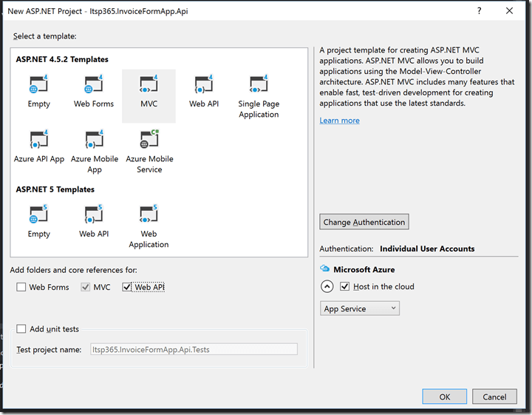532x415 pixels.
Task: Pick the ASP.NET 4.5.2 Web API template
Action: click(203, 91)
